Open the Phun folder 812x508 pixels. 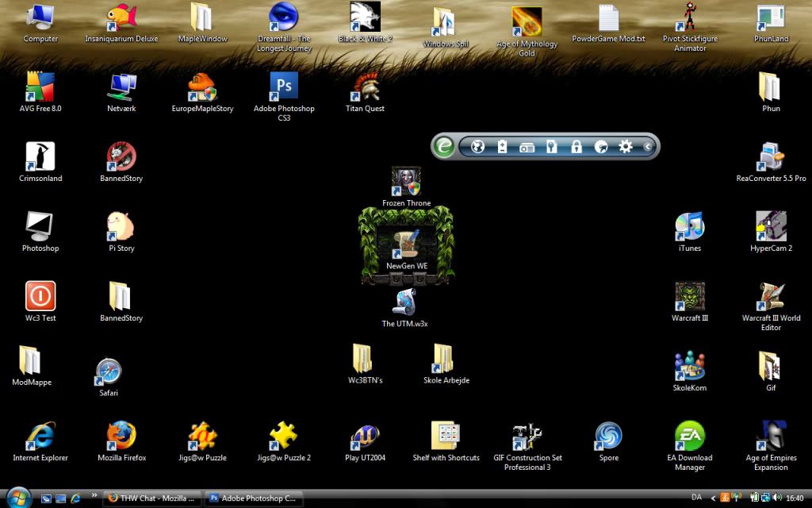click(771, 93)
